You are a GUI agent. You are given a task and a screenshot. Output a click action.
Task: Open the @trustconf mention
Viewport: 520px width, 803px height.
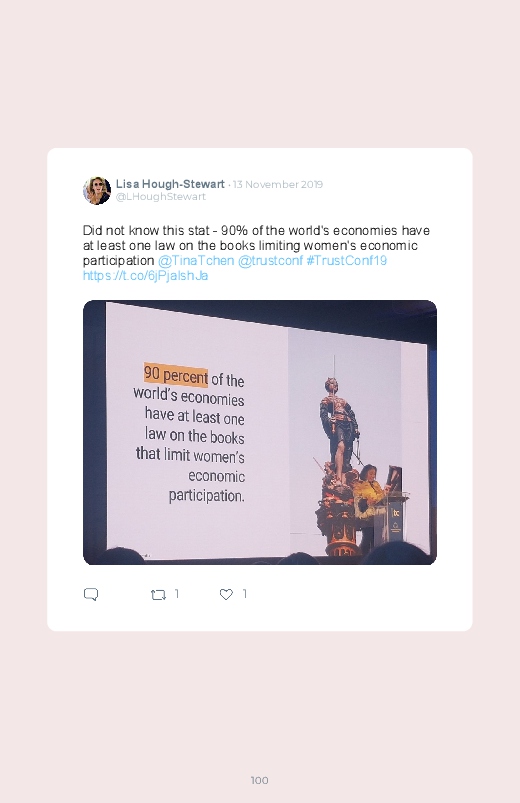point(270,260)
